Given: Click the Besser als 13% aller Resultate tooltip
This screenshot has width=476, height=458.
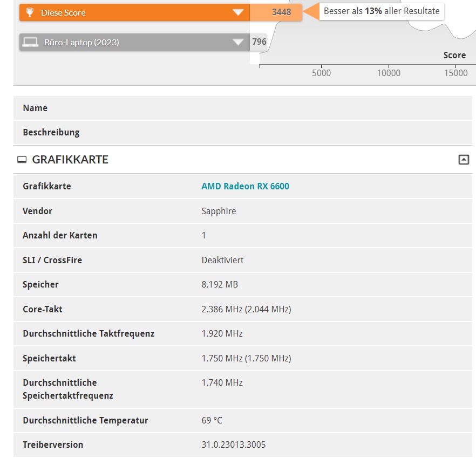Looking at the screenshot, I should [x=382, y=11].
